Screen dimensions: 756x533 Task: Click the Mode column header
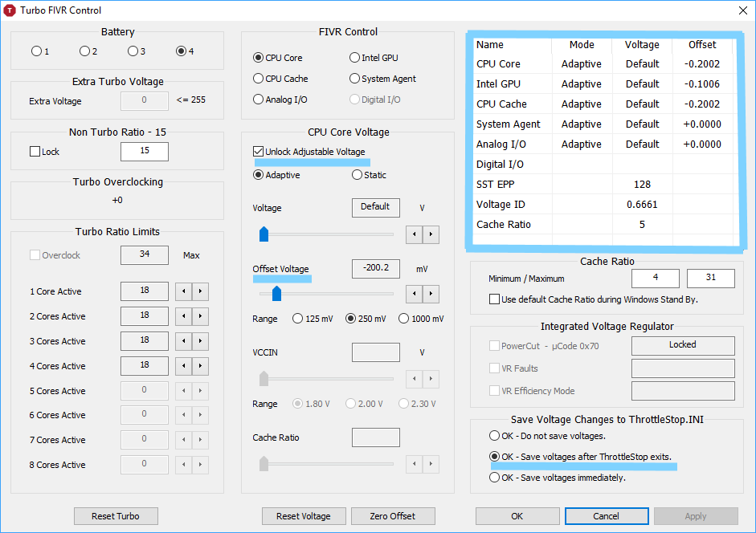pyautogui.click(x=582, y=45)
